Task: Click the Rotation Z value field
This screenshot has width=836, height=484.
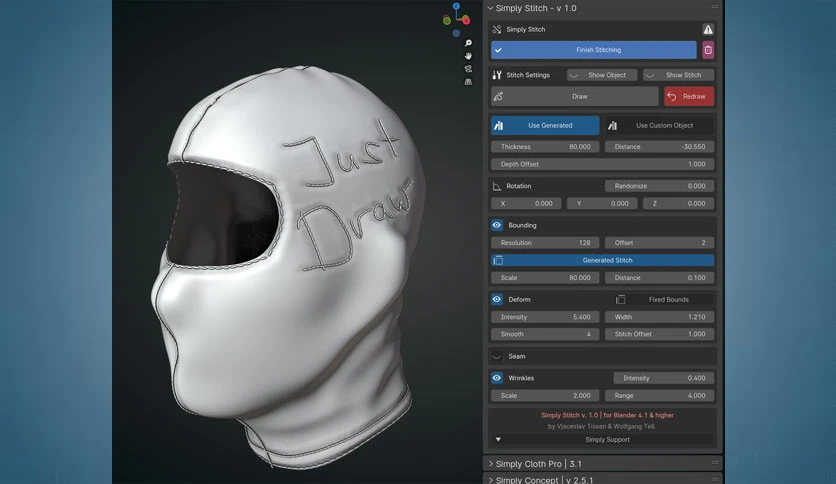Action: pyautogui.click(x=678, y=204)
